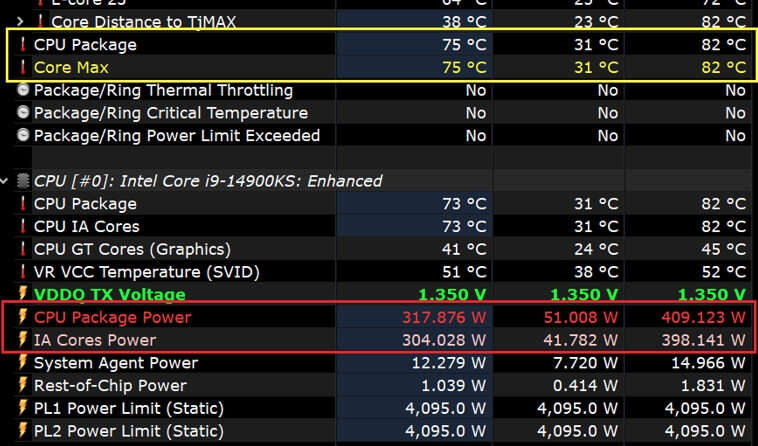Select the Package/Ring Power Limit Exceeded row label
Viewport: 758px width, 446px height.
point(177,136)
